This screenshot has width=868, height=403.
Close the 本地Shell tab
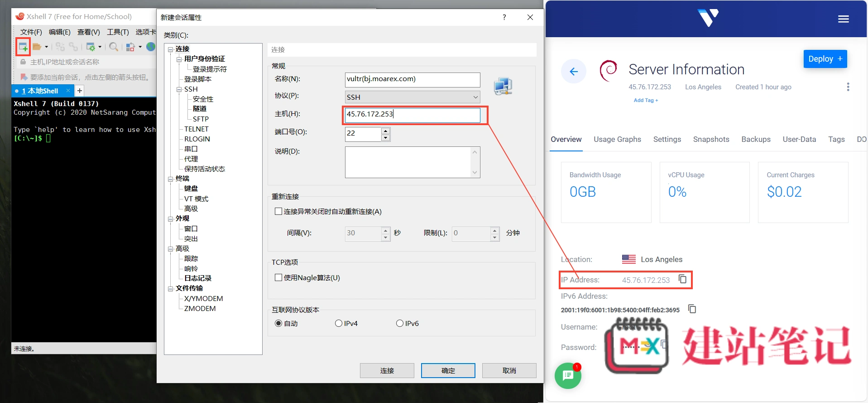coord(68,91)
